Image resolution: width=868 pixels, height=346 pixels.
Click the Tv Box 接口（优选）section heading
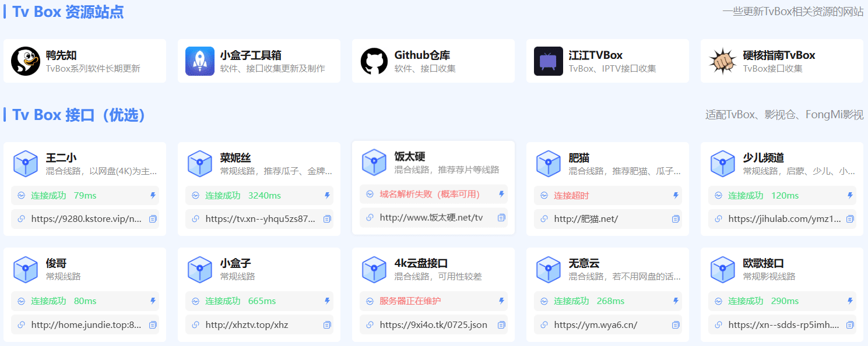click(x=78, y=115)
